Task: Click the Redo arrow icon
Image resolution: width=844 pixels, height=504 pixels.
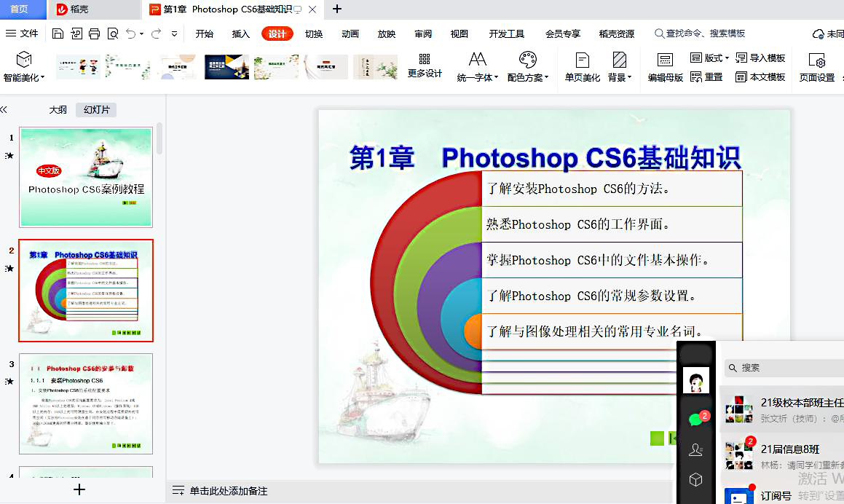Action: click(x=156, y=34)
